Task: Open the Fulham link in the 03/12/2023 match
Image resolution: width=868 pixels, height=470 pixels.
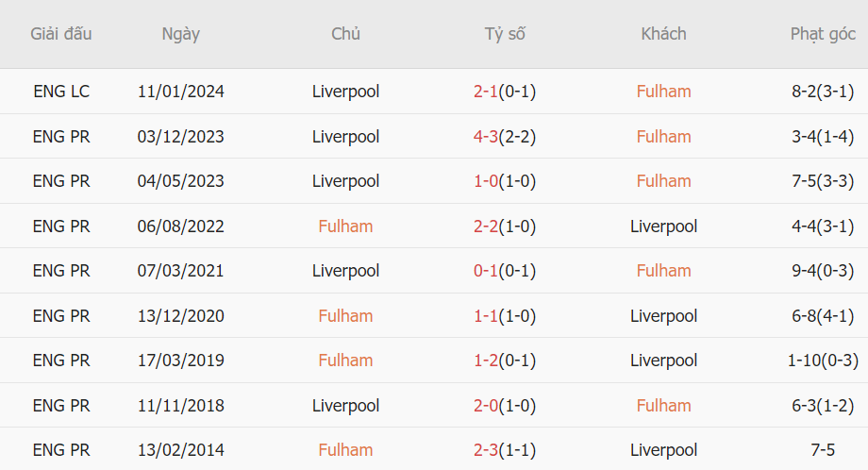Action: [x=663, y=137]
